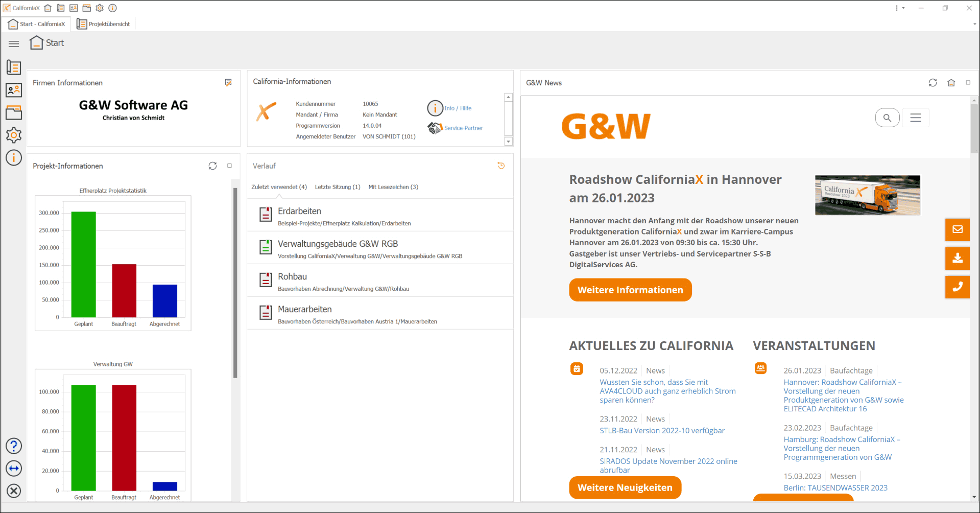
Task: Click the circled X icon at sidebar bottom
Action: coord(14,491)
